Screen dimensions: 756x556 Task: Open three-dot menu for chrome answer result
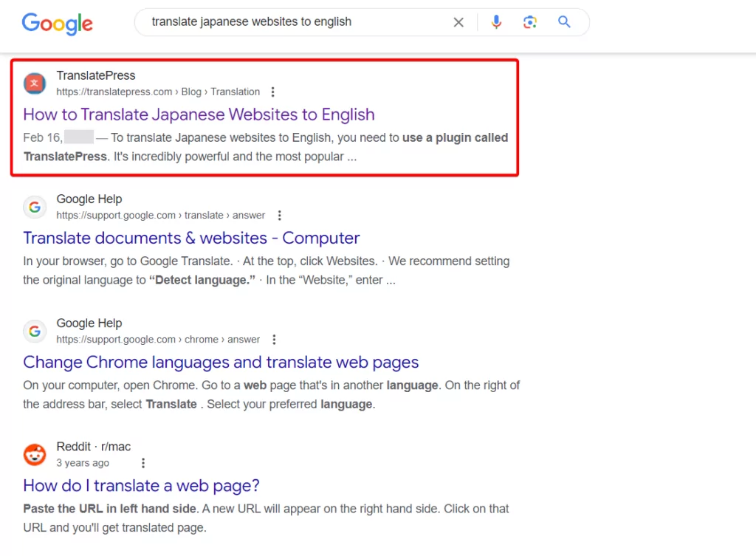pyautogui.click(x=275, y=340)
